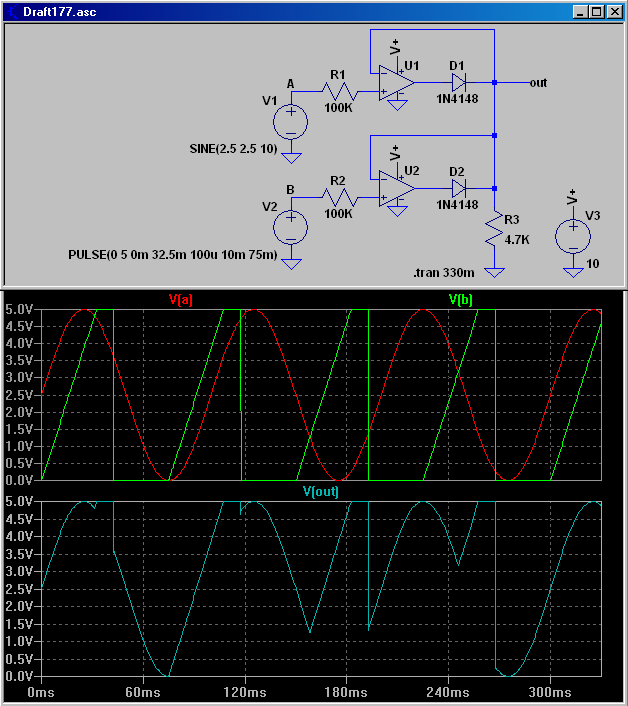Click the 5.0V label on upper plot axis

19,309
